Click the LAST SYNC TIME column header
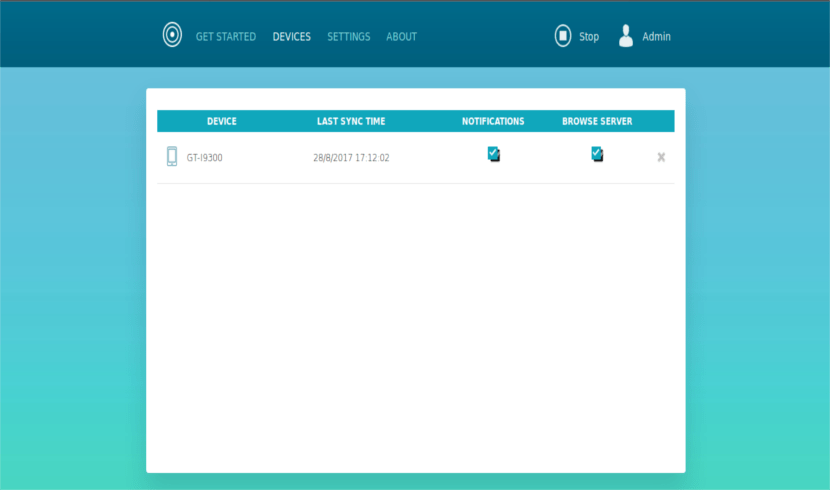 pos(351,121)
